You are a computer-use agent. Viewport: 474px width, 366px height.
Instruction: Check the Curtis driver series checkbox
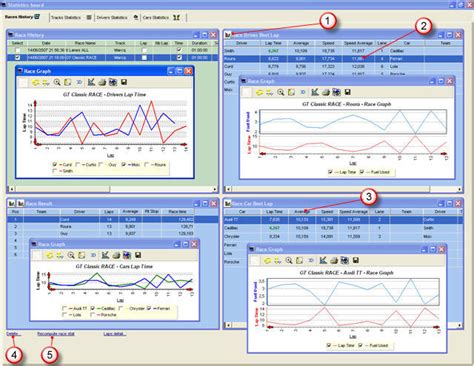point(78,164)
